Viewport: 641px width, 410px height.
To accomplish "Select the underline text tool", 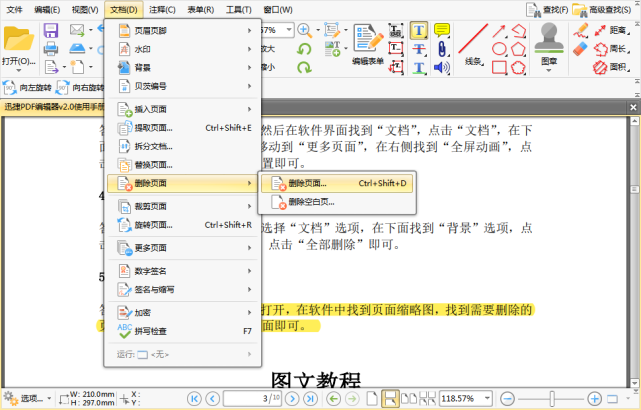I will point(419,67).
